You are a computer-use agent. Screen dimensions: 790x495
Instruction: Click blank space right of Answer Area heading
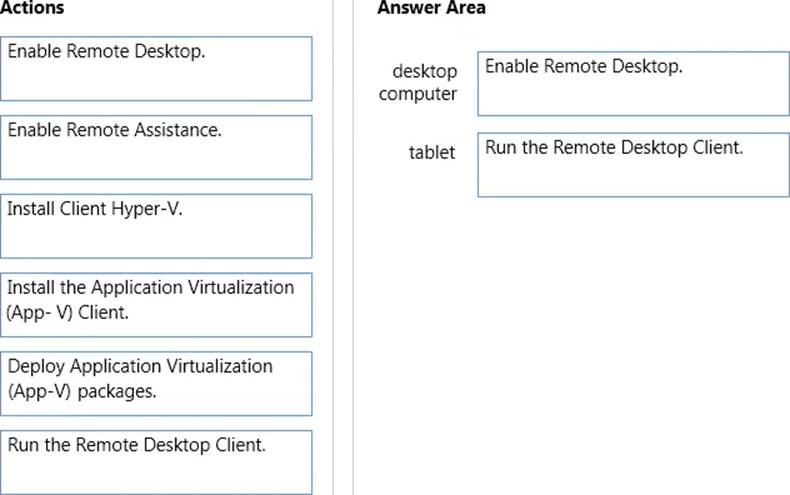[640, 8]
